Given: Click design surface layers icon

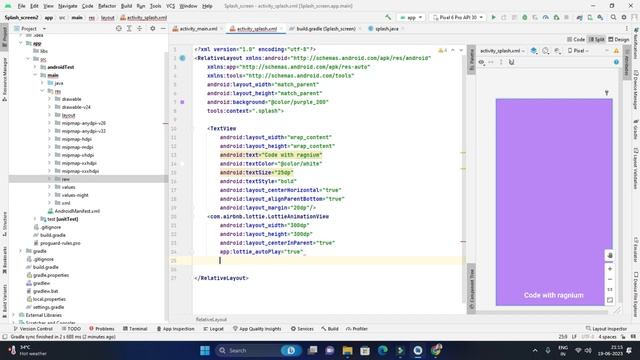Looking at the screenshot, I should tap(533, 51).
